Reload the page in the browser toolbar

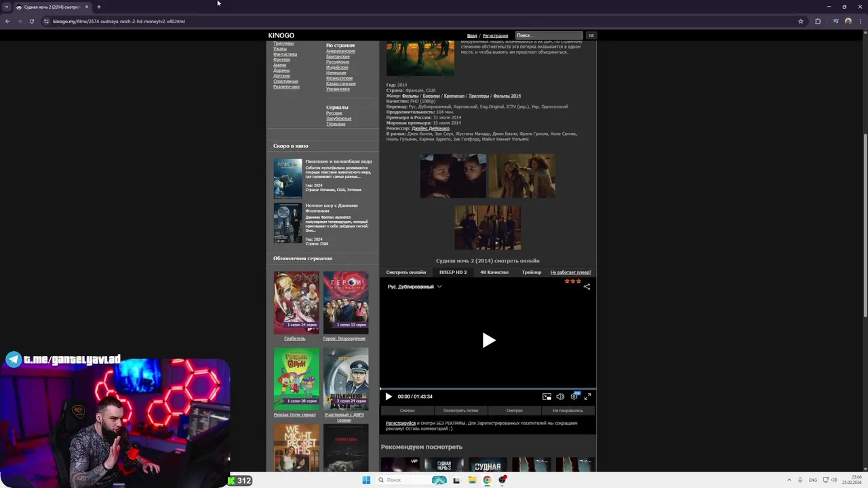(x=31, y=21)
